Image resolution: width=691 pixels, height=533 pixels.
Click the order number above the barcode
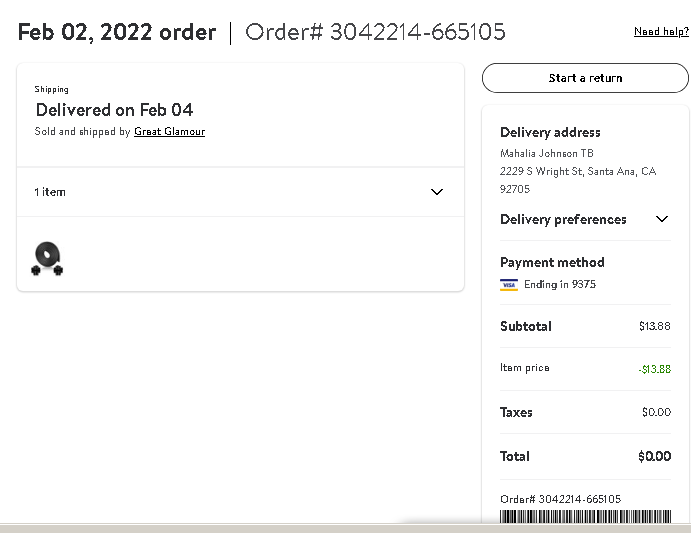pyautogui.click(x=560, y=499)
